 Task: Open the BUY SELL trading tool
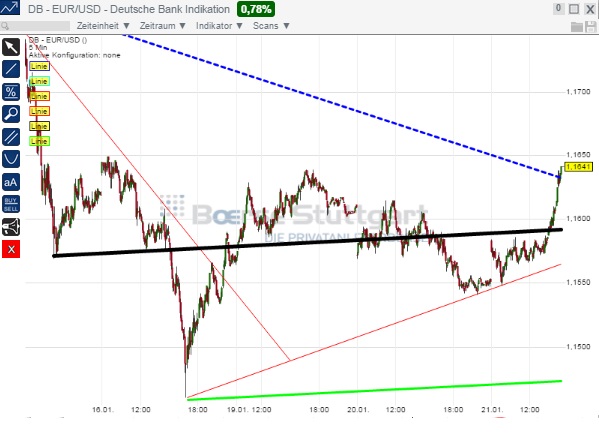coord(11,204)
